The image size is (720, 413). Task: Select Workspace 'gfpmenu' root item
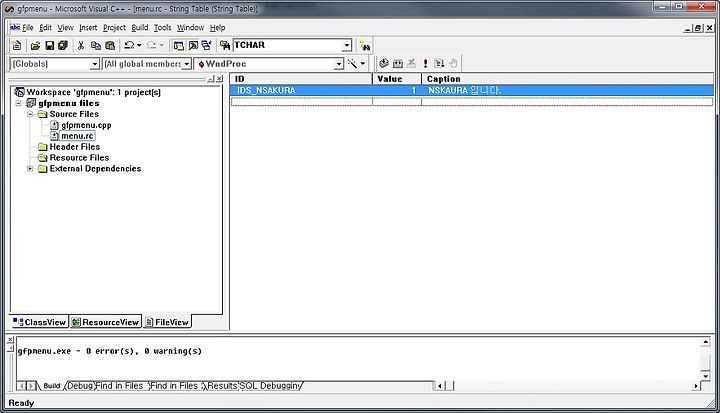[93, 92]
